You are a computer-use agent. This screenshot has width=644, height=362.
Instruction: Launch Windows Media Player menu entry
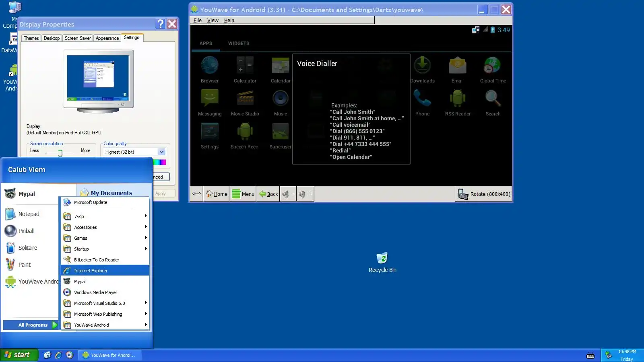pyautogui.click(x=105, y=292)
